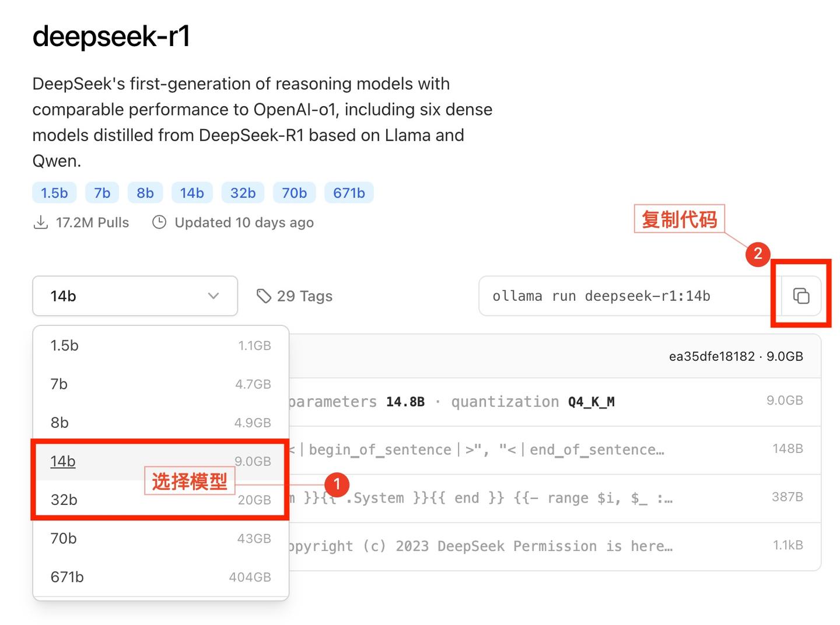The height and width of the screenshot is (625, 840).
Task: Open the model size dropdown showing 14b
Action: [x=134, y=296]
